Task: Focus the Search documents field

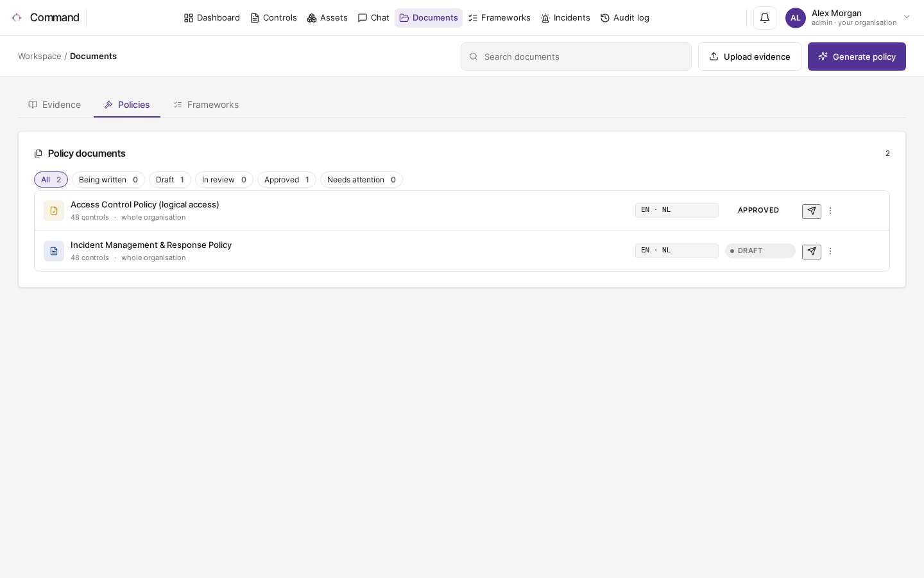Action: click(x=576, y=57)
